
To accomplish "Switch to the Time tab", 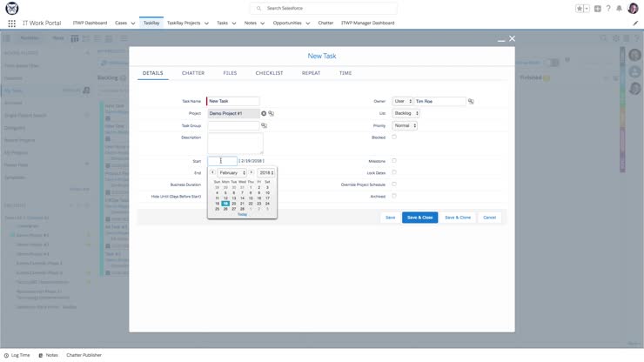I will click(345, 73).
